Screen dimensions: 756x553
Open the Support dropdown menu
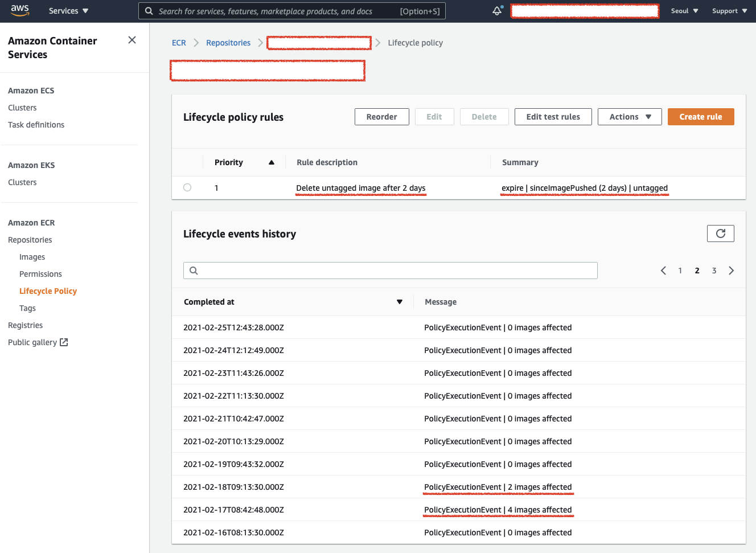click(729, 11)
